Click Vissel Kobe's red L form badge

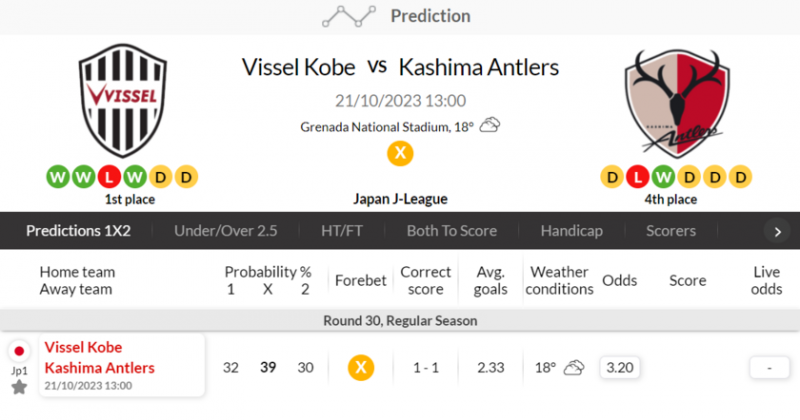(107, 178)
